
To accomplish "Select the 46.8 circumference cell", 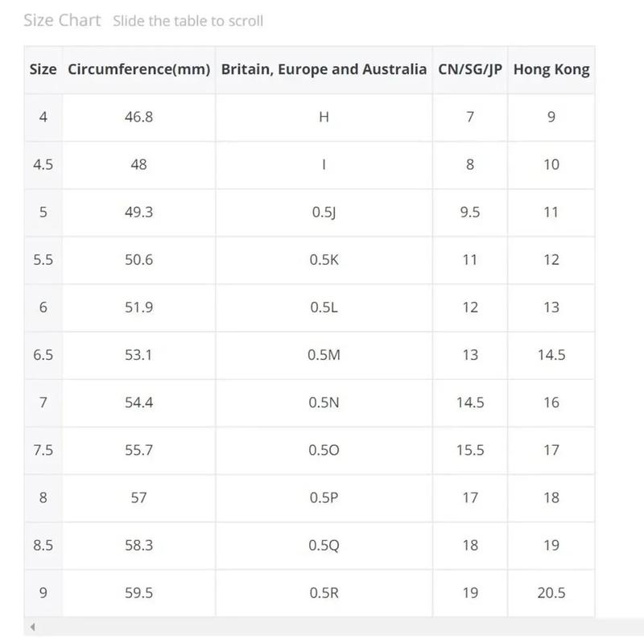I will (x=138, y=118).
